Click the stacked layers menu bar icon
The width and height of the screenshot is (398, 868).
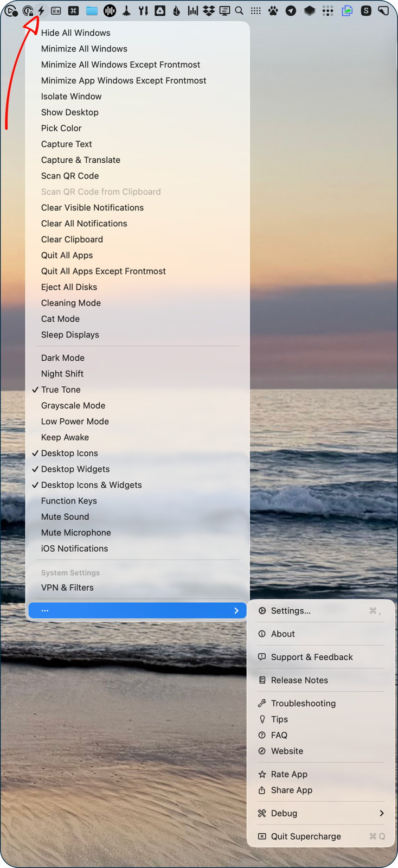(x=310, y=10)
